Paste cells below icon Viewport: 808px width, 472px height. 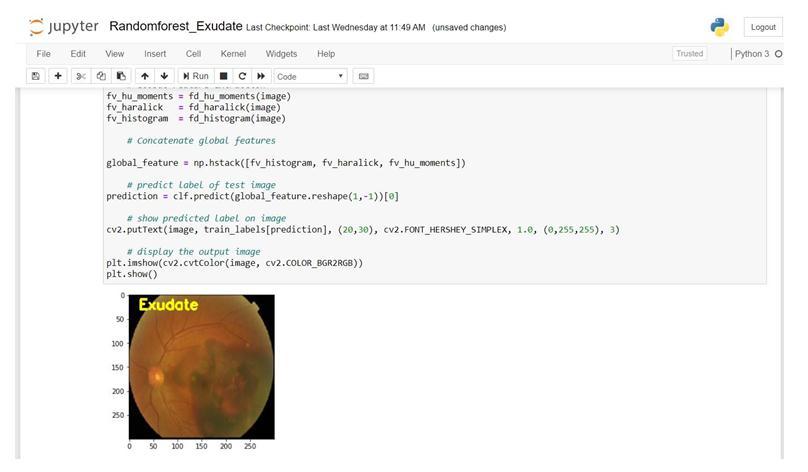tap(121, 76)
